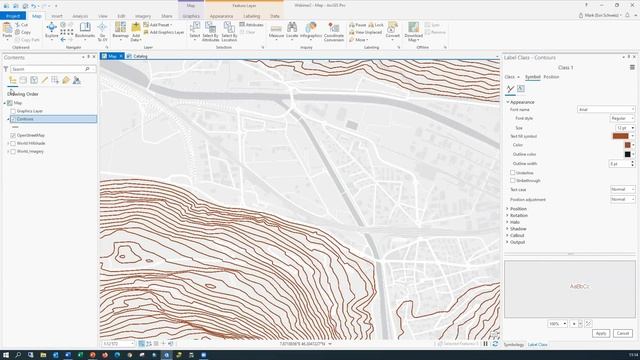640x360 pixels.
Task: Open the font Size dropdown
Action: [x=625, y=128]
